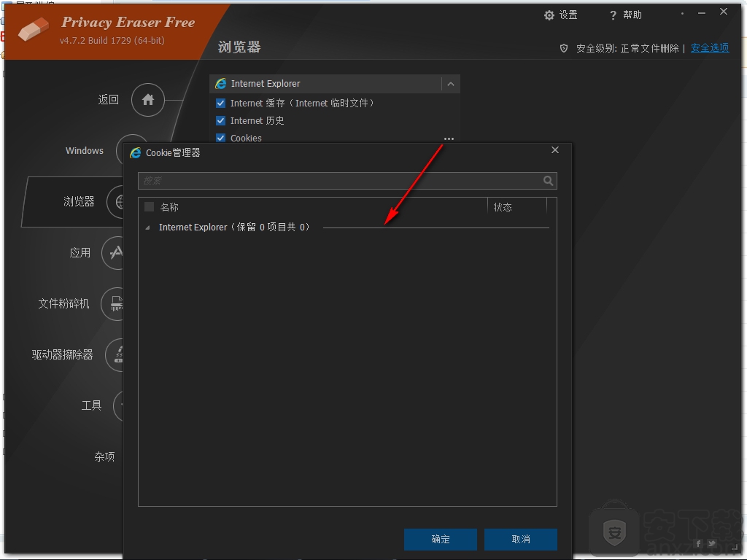Image resolution: width=747 pixels, height=560 pixels.
Task: Click the shield icon beside 安全级别
Action: [564, 48]
